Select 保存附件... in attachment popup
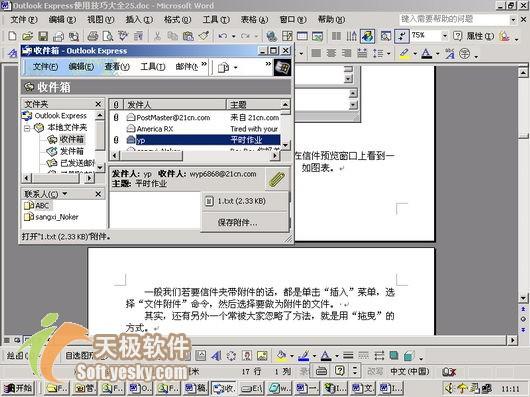Image resolution: width=530 pixels, height=397 pixels. [x=237, y=222]
